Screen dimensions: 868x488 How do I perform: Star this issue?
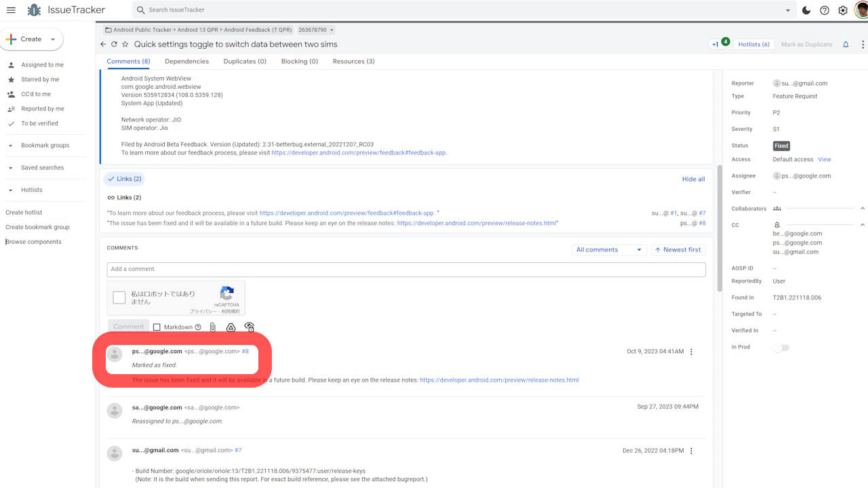click(125, 45)
